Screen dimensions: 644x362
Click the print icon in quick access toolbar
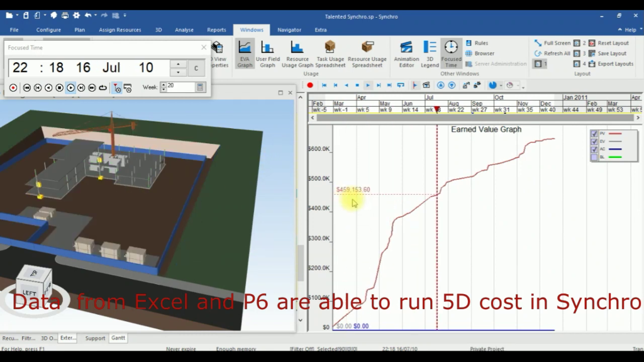point(65,16)
